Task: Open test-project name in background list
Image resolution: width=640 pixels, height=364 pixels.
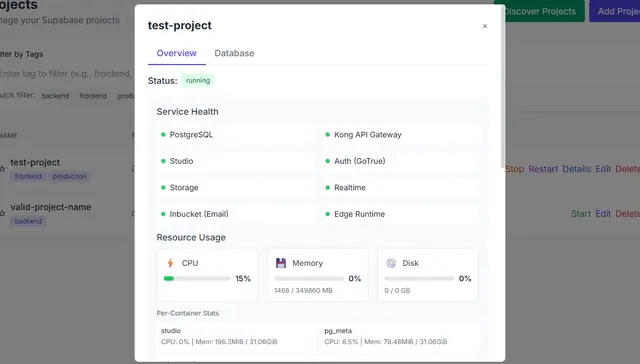Action: pos(35,162)
